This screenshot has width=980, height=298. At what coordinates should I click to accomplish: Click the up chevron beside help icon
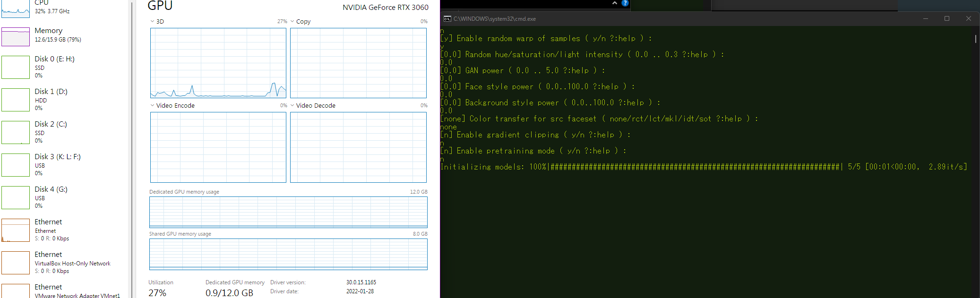click(614, 3)
